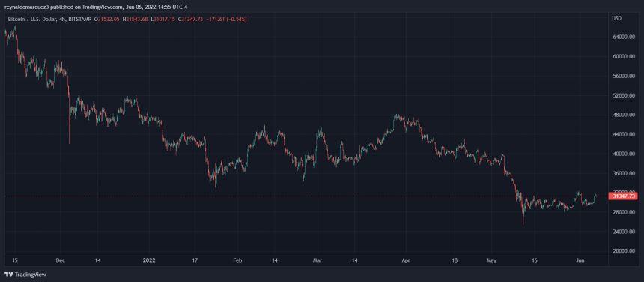The image size is (644, 282).
Task: Click the Dec label on time axis
Action: pyautogui.click(x=60, y=260)
